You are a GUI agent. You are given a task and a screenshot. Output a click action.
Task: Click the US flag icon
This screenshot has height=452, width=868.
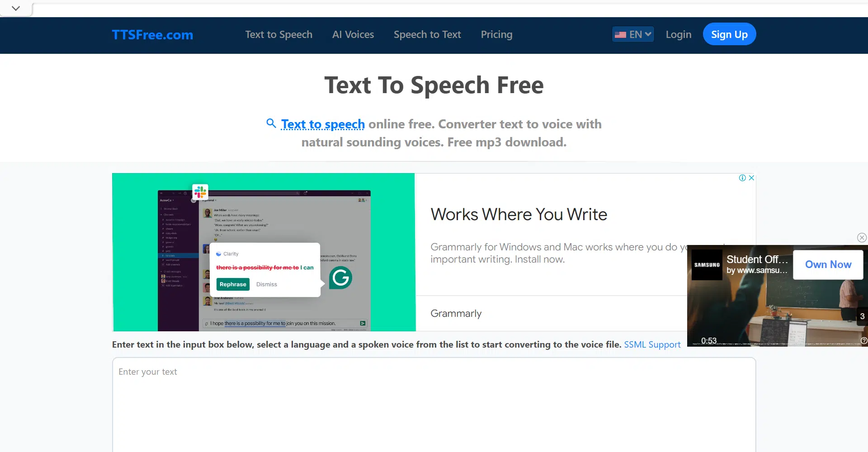coord(621,35)
